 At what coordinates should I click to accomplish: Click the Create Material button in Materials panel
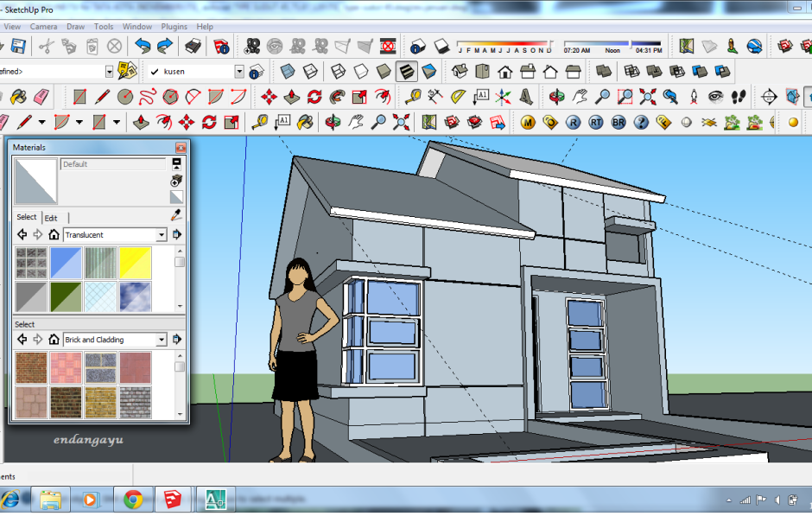[176, 180]
